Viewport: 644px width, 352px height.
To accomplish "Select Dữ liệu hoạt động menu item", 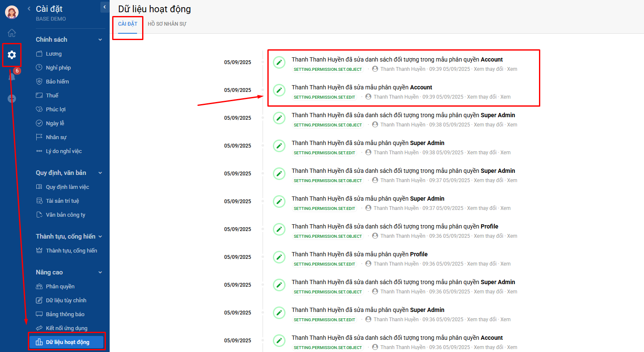I will pos(67,342).
